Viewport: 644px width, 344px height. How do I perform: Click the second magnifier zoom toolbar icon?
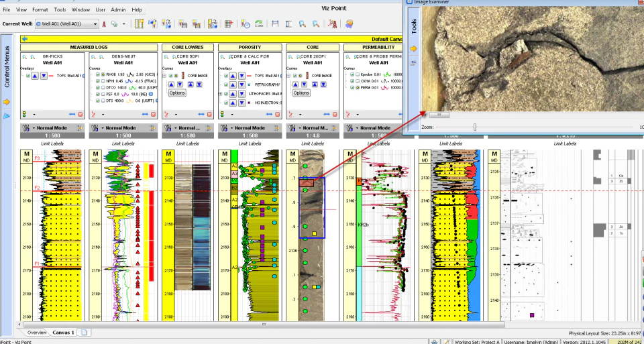pos(315,24)
